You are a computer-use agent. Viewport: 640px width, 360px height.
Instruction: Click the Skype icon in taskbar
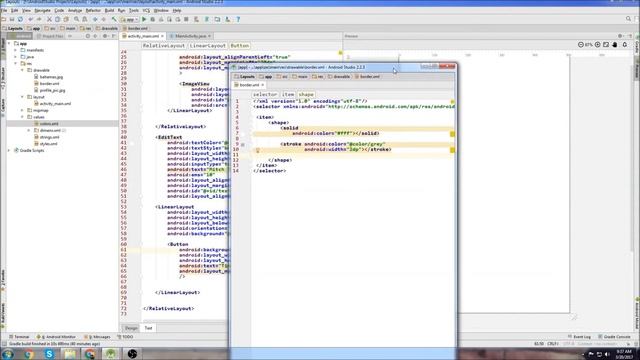point(49,354)
